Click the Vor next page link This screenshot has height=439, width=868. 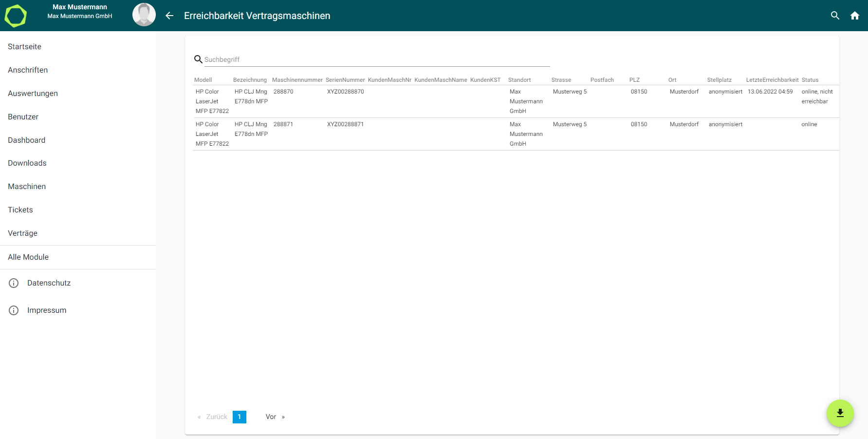point(271,417)
